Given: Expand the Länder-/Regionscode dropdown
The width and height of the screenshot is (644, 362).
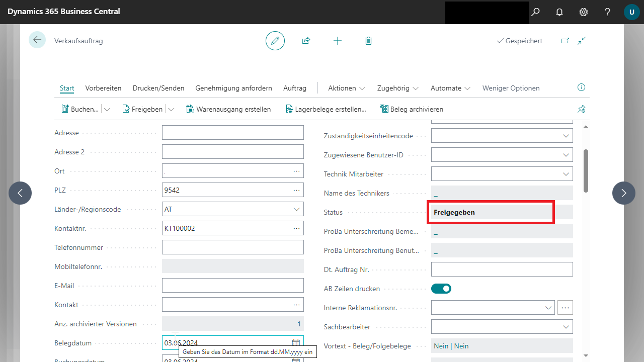Looking at the screenshot, I should tap(296, 209).
